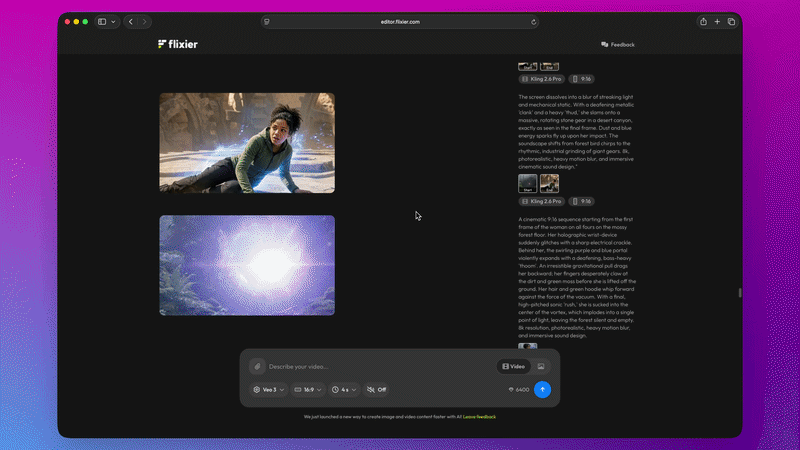Expand the 16:9 aspect ratio dropdown

pos(308,389)
